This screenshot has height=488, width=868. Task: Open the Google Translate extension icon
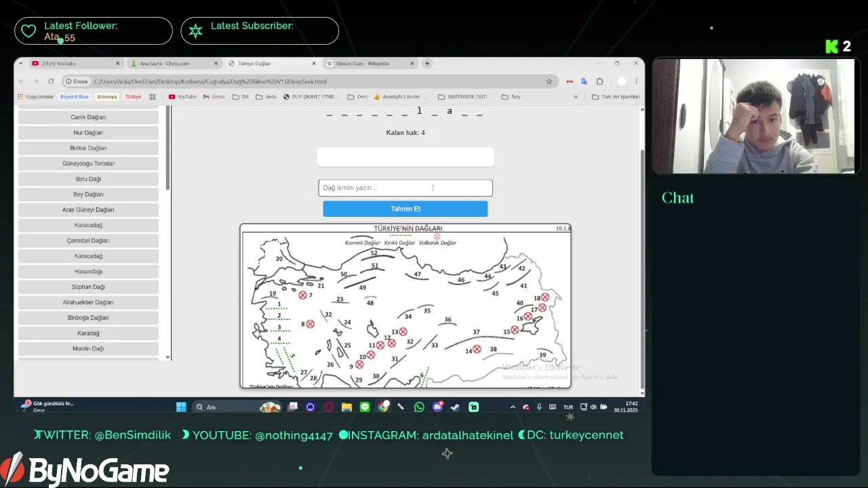point(584,81)
